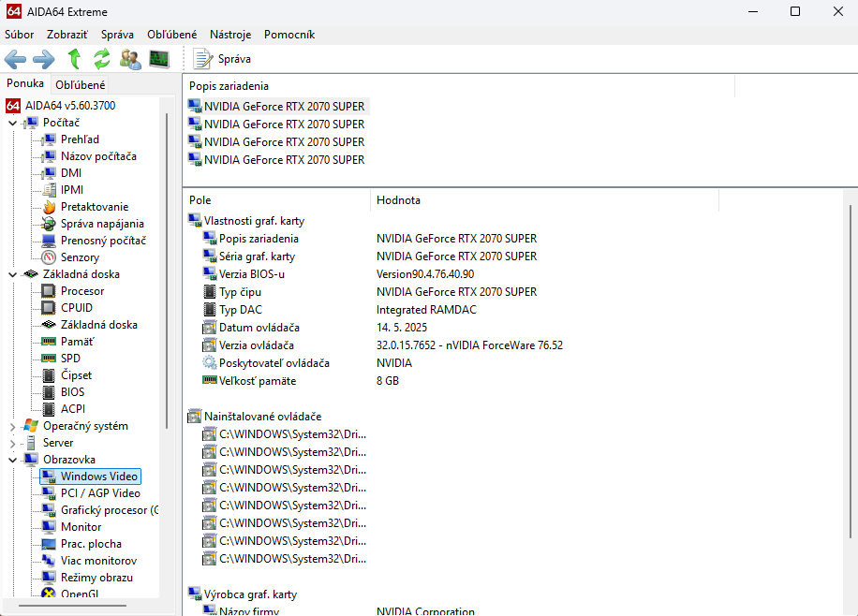Open the Súbor menu
This screenshot has width=858, height=616.
(x=19, y=35)
